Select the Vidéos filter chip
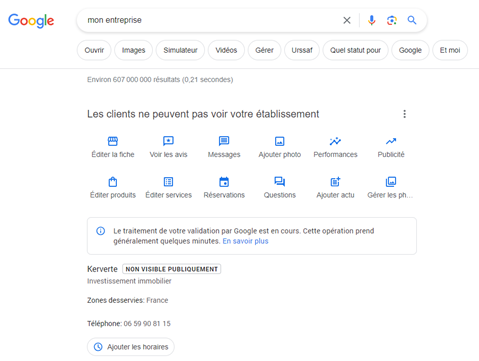 click(226, 50)
